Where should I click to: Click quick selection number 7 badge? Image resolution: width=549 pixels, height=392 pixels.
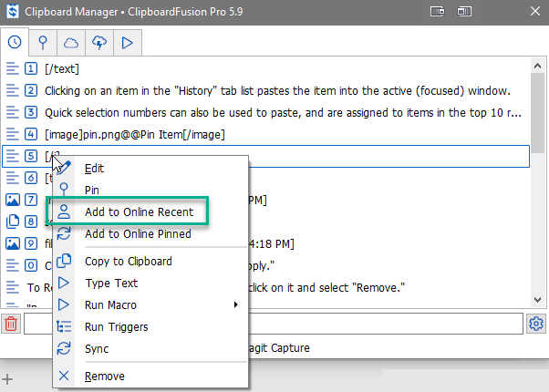pyautogui.click(x=31, y=200)
